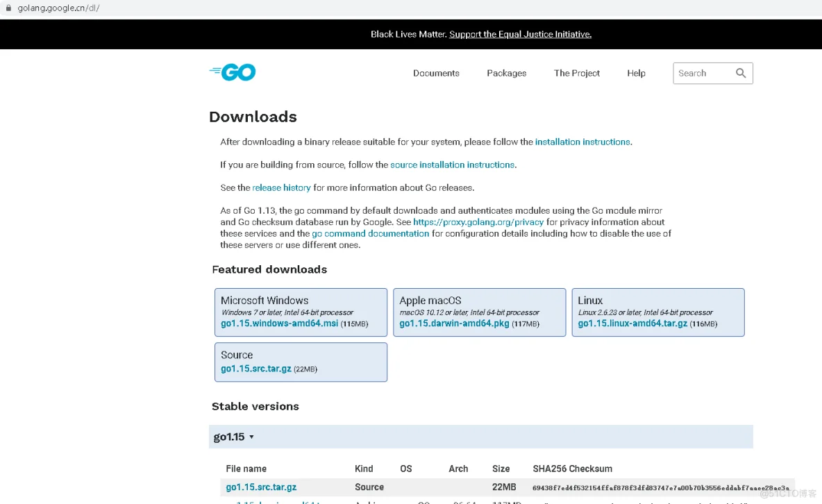Screen dimensions: 822x504
Task: Download go1.15.darwin-amd64.pkg
Action: pyautogui.click(x=454, y=324)
